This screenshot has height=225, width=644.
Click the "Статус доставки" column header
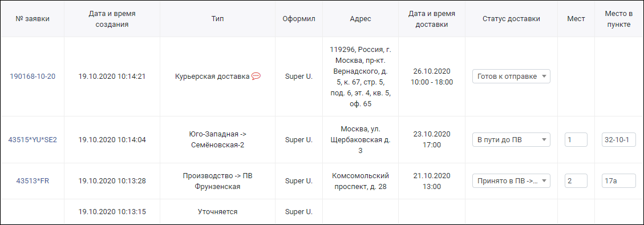pos(511,19)
